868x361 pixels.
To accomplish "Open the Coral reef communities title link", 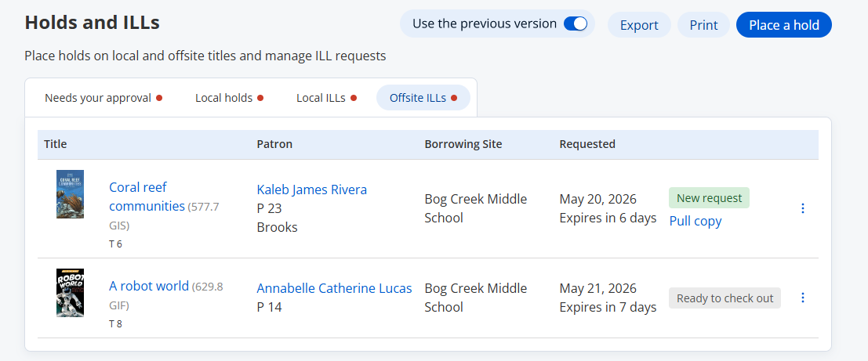I will point(147,197).
